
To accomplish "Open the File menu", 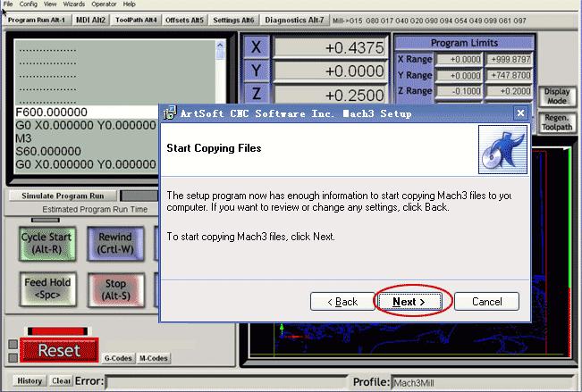I will [x=8, y=4].
